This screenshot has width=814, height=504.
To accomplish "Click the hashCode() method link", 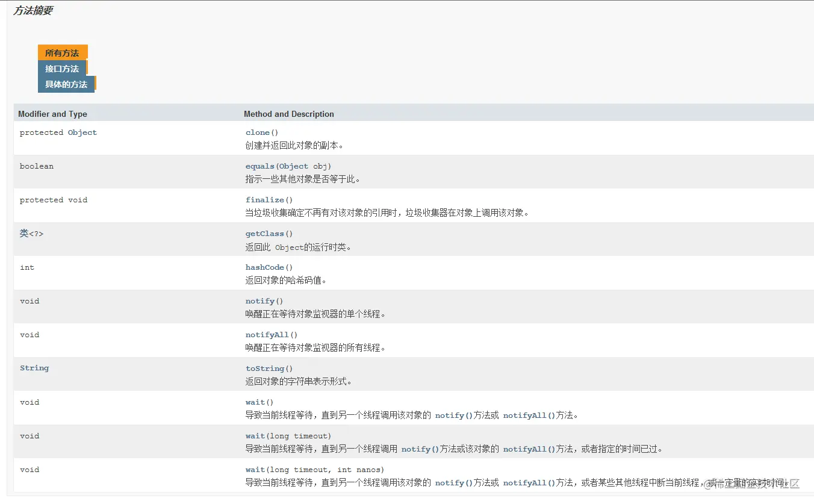I will 265,267.
